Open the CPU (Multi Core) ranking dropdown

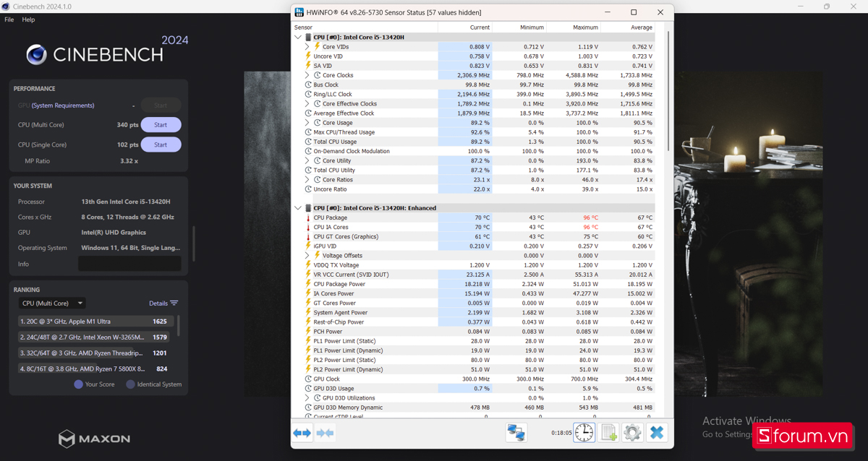point(51,303)
